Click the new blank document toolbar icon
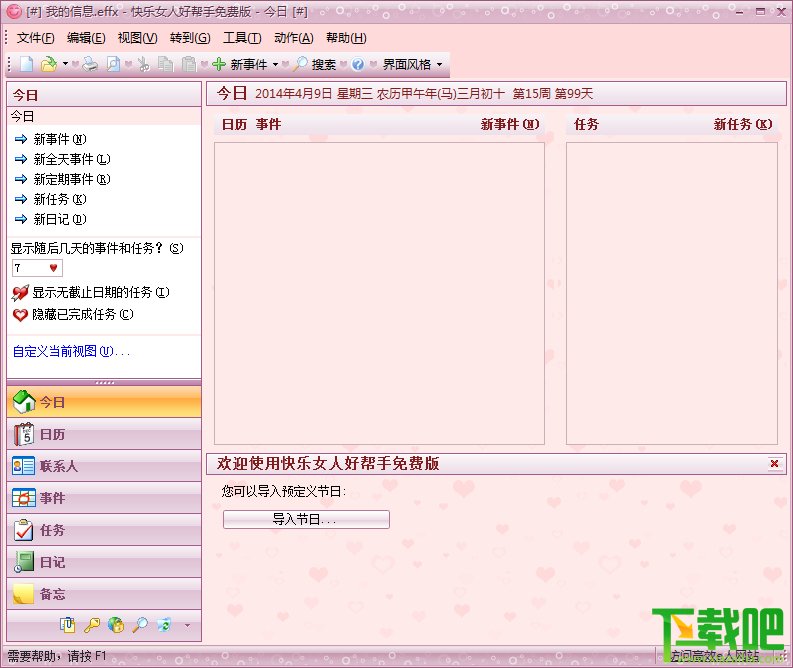Viewport: 793px width, 668px height. pos(26,64)
